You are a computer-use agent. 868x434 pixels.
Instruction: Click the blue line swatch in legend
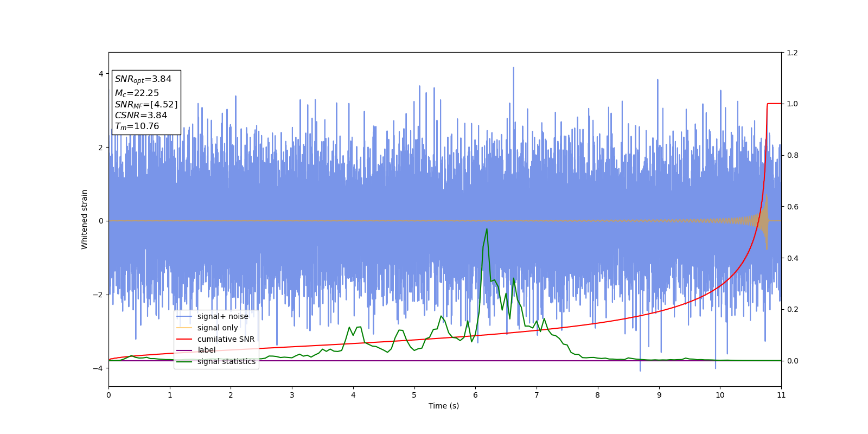[x=184, y=317]
